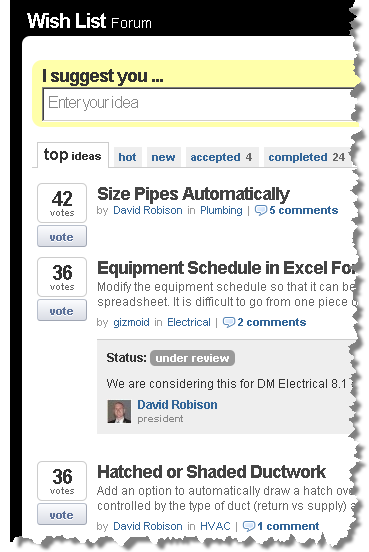
Task: Open the Electrical category link
Action: pyautogui.click(x=189, y=322)
